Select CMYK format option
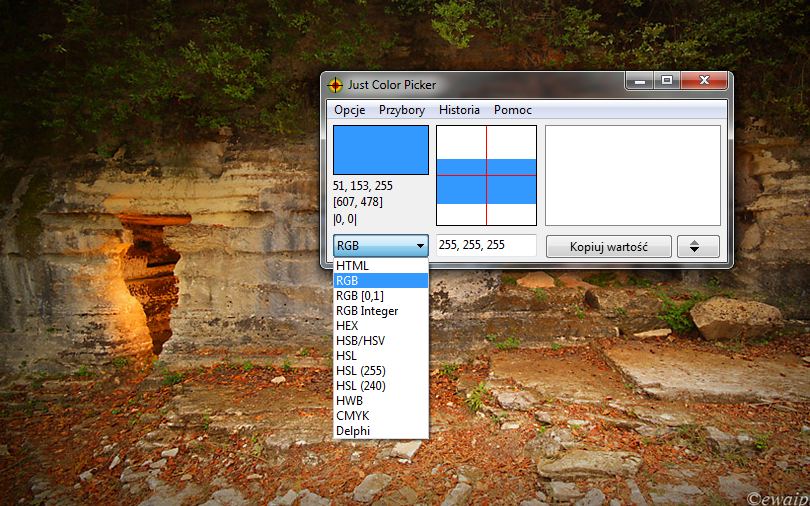The width and height of the screenshot is (810, 506). pos(381,416)
